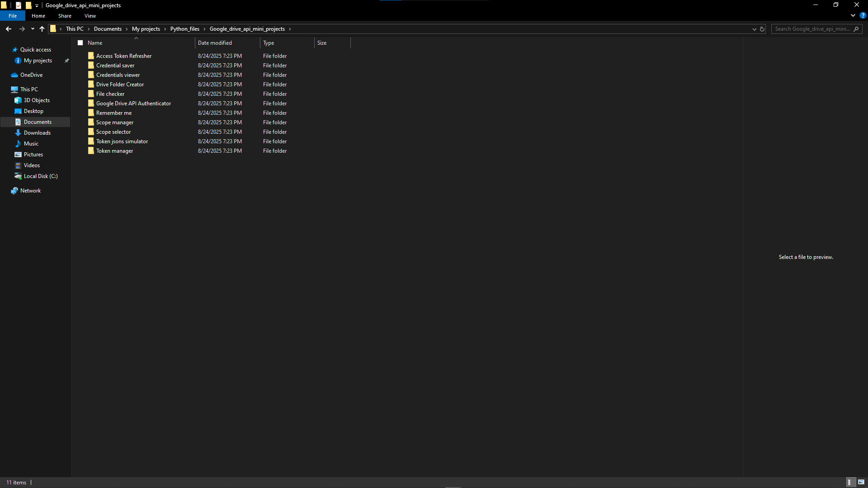
Task: Navigate to My projects in the address bar breadcrumb
Action: 146,29
